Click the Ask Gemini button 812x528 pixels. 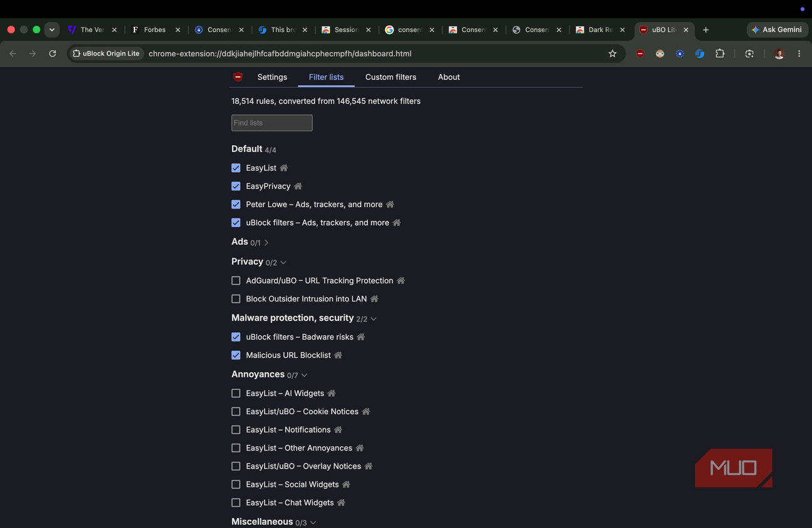point(777,29)
